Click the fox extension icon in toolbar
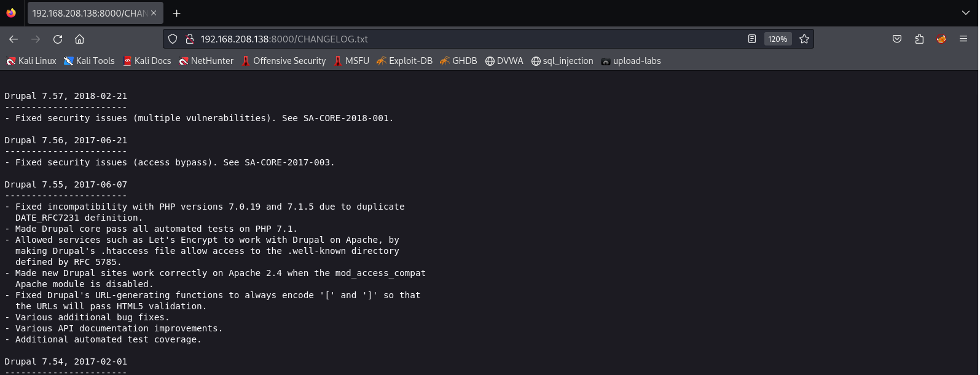 coord(941,39)
